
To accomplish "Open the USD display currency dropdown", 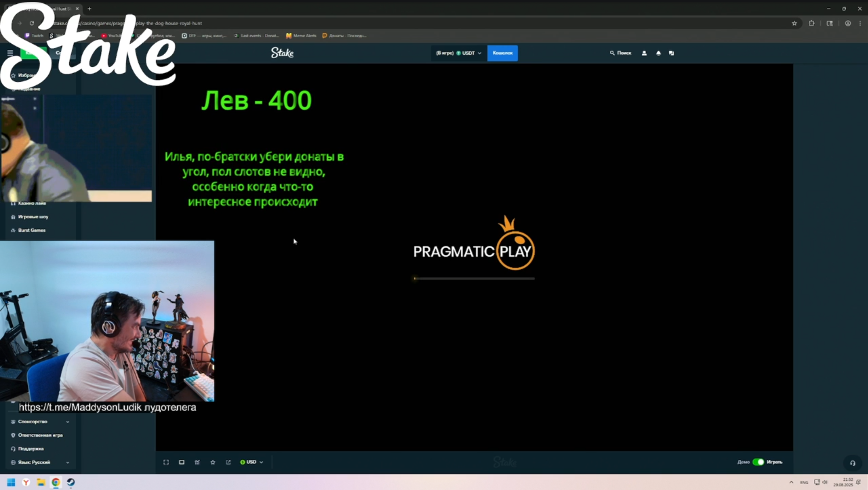I will (252, 462).
